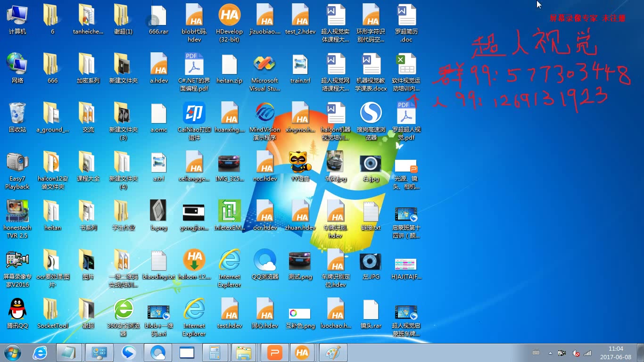Launch HDevelop (32-bit) shortcut
The height and width of the screenshot is (362, 644).
coord(230,23)
